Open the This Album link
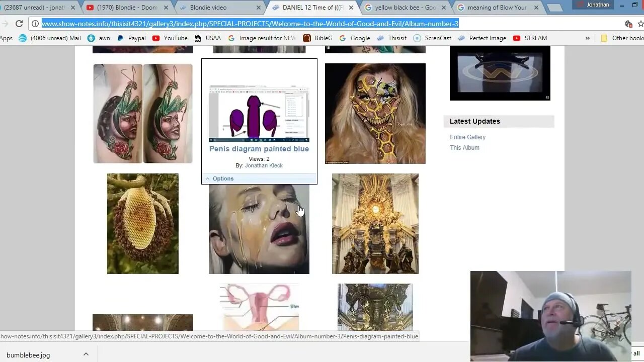Image resolution: width=644 pixels, height=362 pixels. click(x=465, y=148)
